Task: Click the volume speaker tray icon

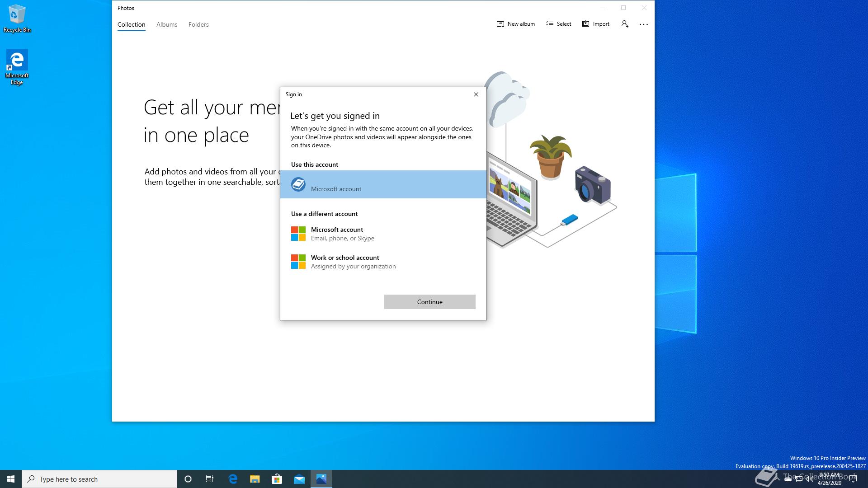Action: [809, 479]
